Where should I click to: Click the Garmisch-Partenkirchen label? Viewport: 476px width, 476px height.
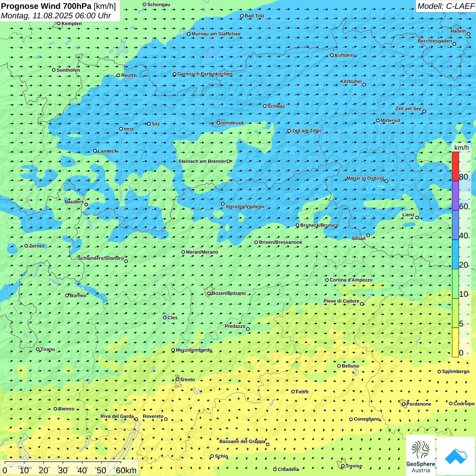pyautogui.click(x=205, y=74)
